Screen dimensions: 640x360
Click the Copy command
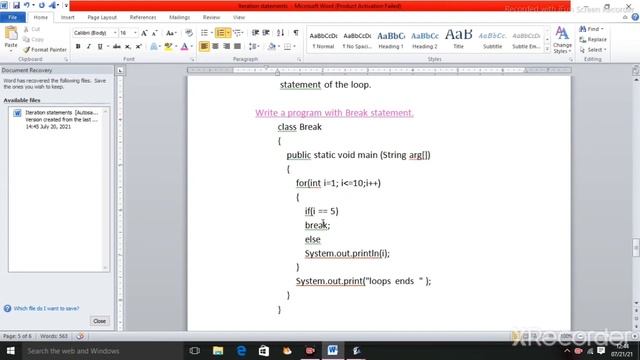33,39
